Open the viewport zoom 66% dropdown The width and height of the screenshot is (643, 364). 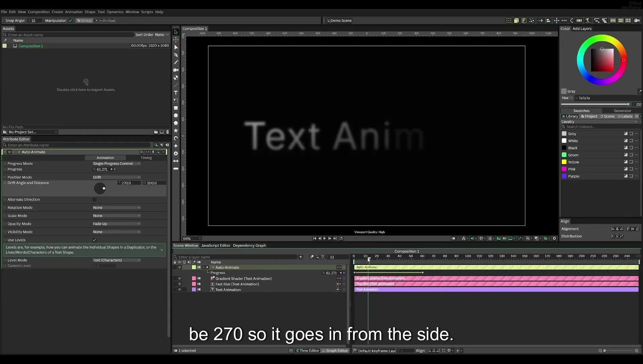click(192, 239)
